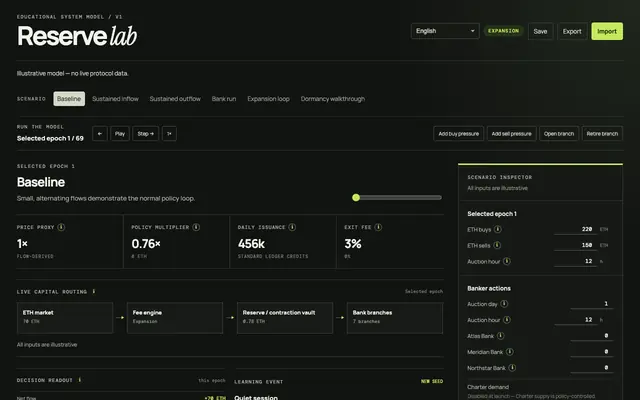The height and width of the screenshot is (400, 640).
Task: Click the 'SCENARIO INSPECTOR' heading
Action: 500,177
